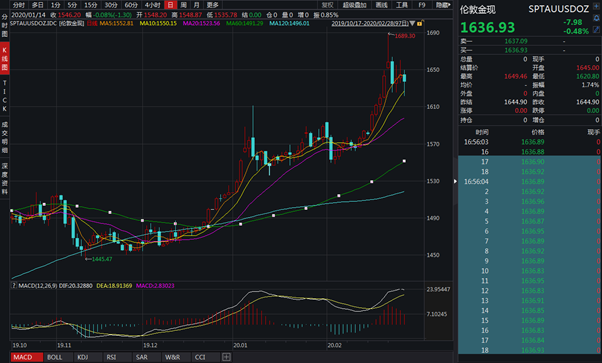This screenshot has width=602, height=363.
Task: Click the bell alert icon beside the price
Action: click(597, 18)
